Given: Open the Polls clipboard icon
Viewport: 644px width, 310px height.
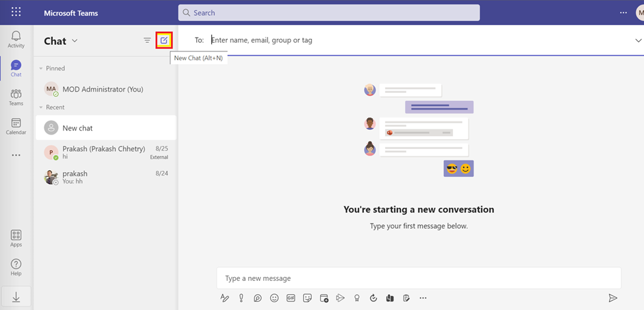Looking at the screenshot, I should coord(406,298).
